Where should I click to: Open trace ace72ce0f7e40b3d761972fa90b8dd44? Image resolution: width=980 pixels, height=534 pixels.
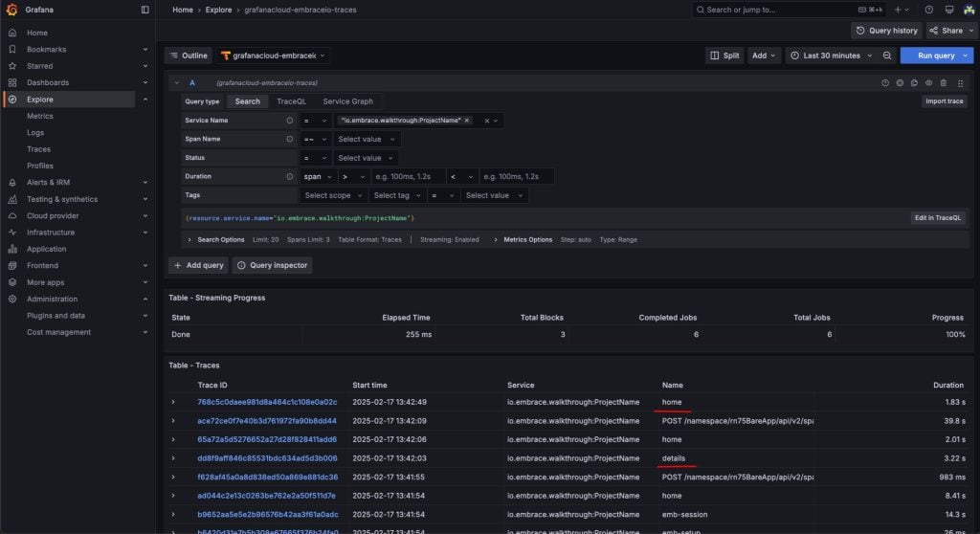tap(267, 421)
